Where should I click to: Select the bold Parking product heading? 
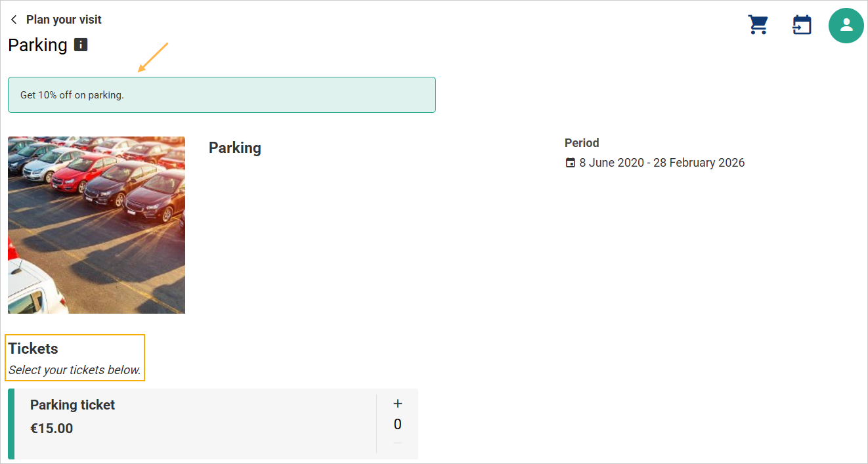point(235,148)
